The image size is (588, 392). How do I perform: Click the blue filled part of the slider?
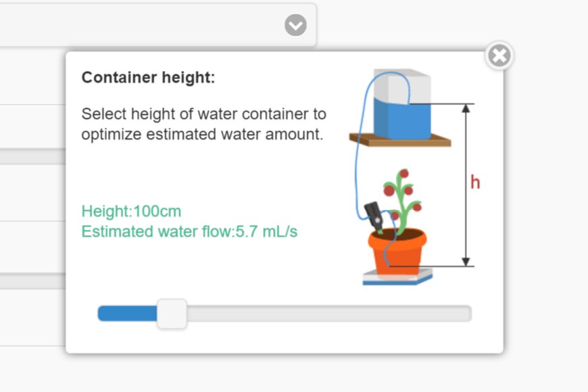127,314
